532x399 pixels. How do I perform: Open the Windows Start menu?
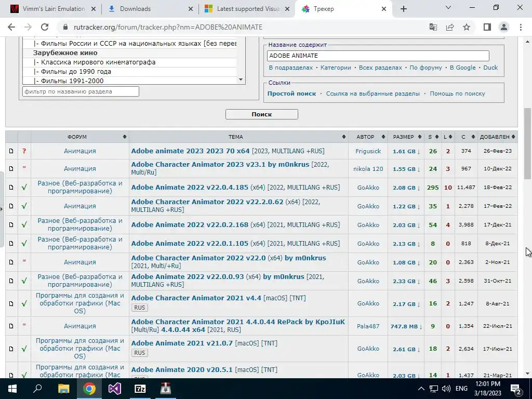[x=12, y=389]
